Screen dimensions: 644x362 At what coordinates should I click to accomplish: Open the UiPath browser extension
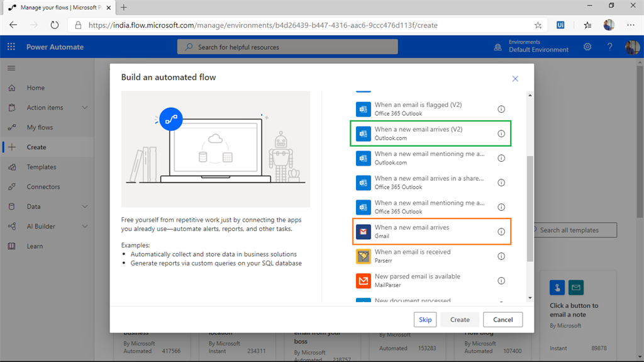click(560, 25)
